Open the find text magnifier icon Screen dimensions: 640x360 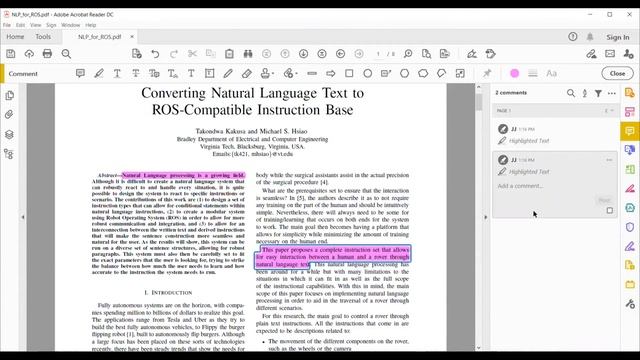click(x=66, y=54)
